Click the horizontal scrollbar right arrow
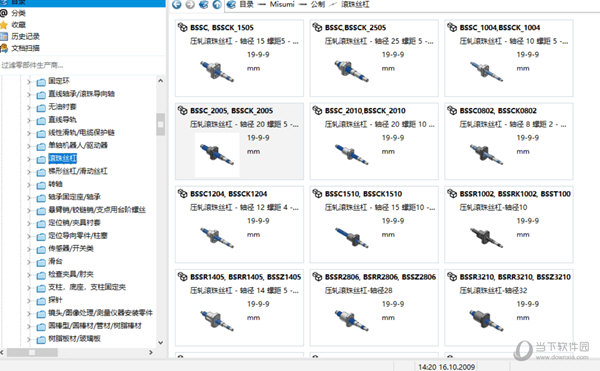This screenshot has height=371, width=600. click(151, 352)
